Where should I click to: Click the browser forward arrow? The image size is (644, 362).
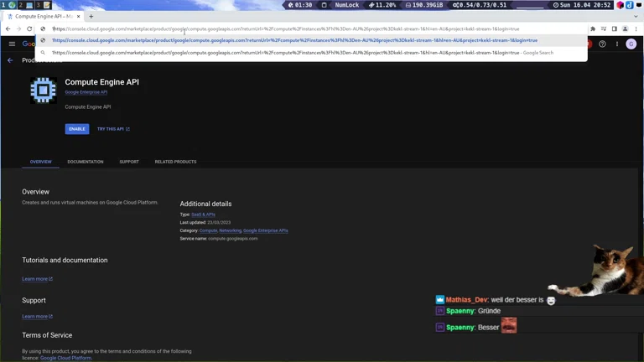click(18, 28)
